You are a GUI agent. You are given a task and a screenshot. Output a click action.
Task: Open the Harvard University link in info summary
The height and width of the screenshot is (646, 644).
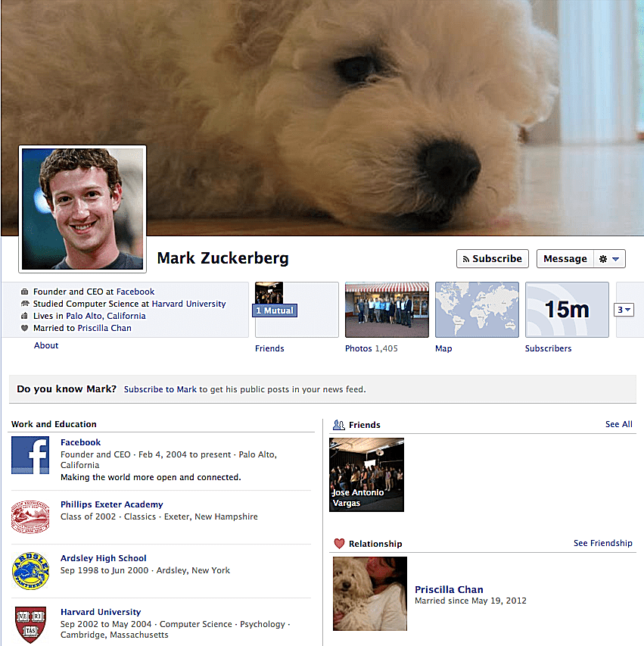pos(188,304)
